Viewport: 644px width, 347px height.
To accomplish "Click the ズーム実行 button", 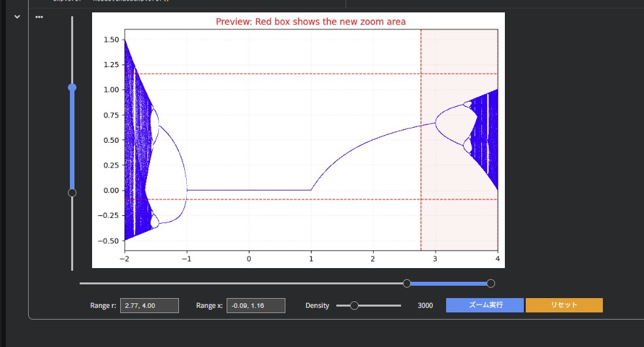I will [485, 305].
